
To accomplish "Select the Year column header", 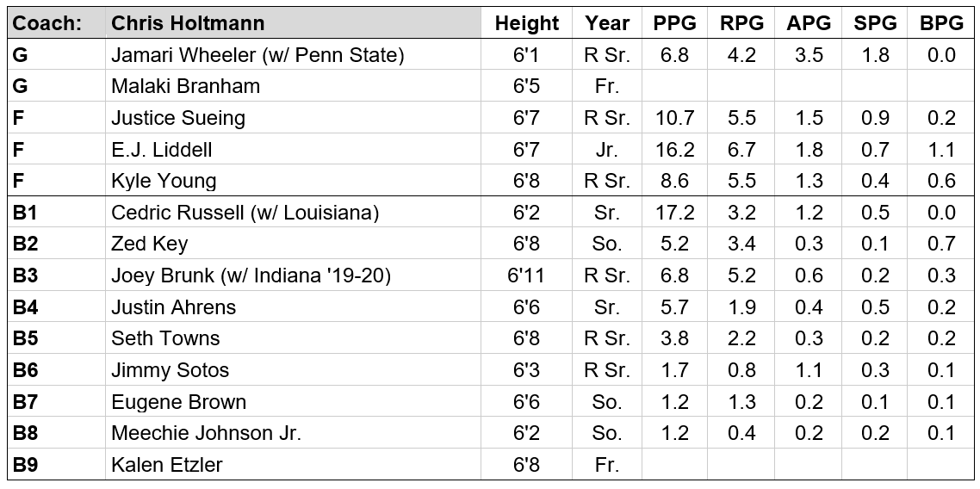I will (607, 23).
